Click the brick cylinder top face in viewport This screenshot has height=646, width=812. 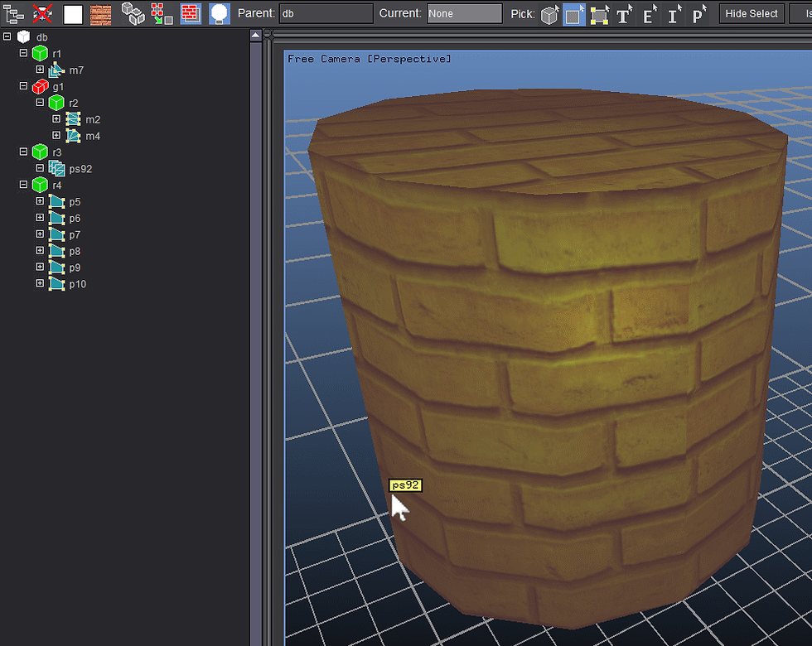[549, 142]
